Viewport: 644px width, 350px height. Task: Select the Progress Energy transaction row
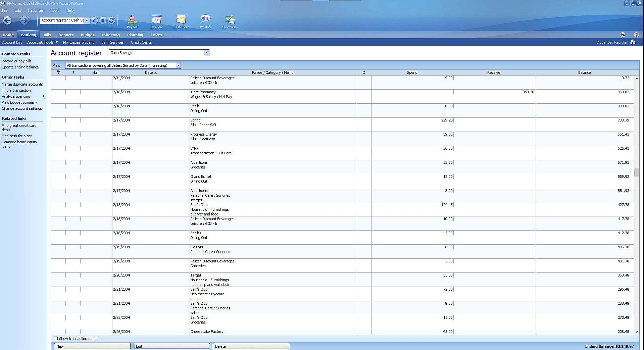(343, 139)
